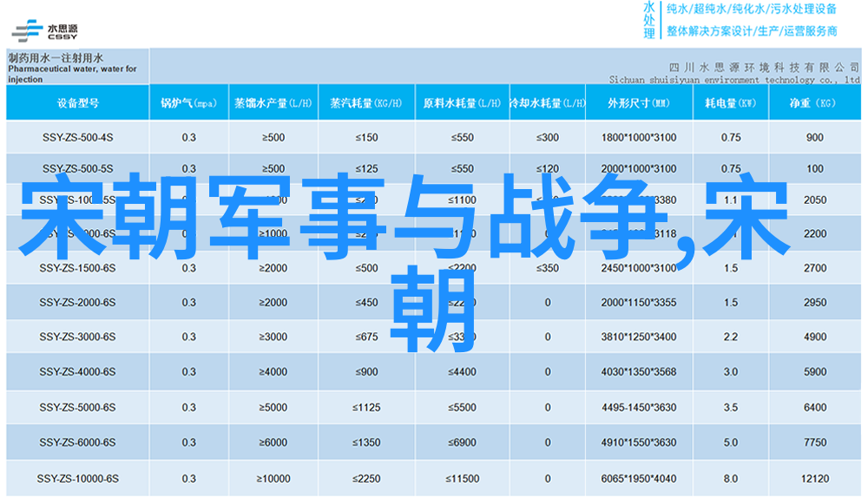Click the 2000*1150*3355 dimensions cell
868x504 pixels.
(639, 303)
